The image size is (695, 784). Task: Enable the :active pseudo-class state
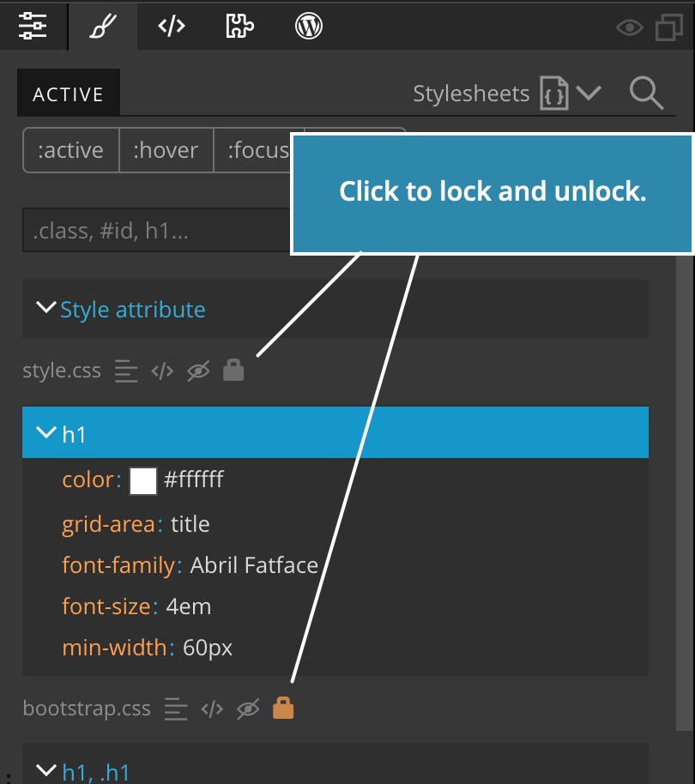[71, 150]
